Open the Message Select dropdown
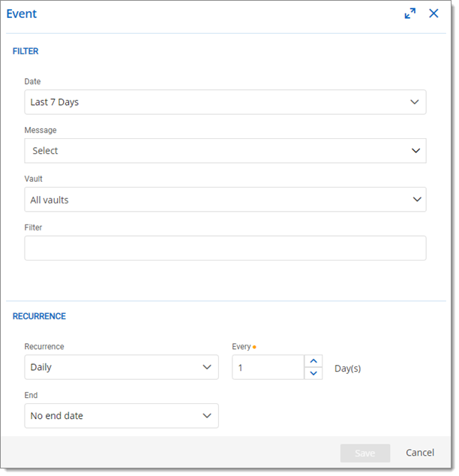 (x=225, y=151)
